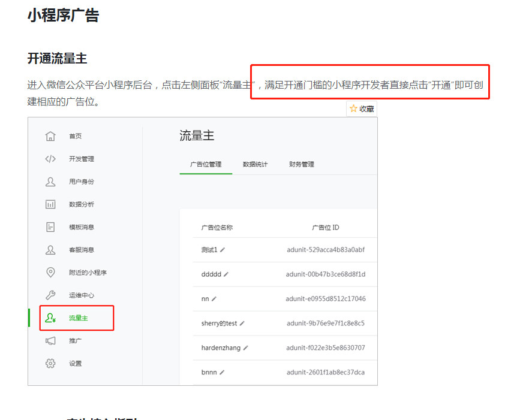The image size is (517, 420).
Task: Select the 流量主 sidebar label
Action: [x=79, y=318]
